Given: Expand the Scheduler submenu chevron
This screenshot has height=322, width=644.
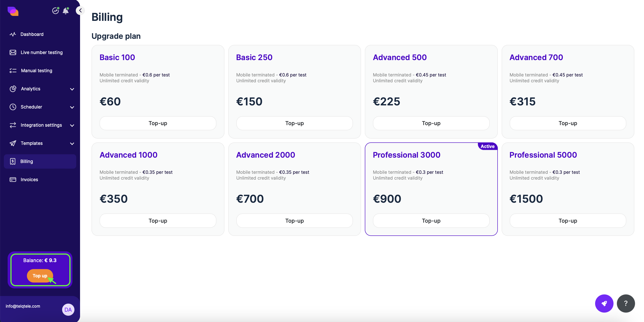Looking at the screenshot, I should tap(72, 107).
